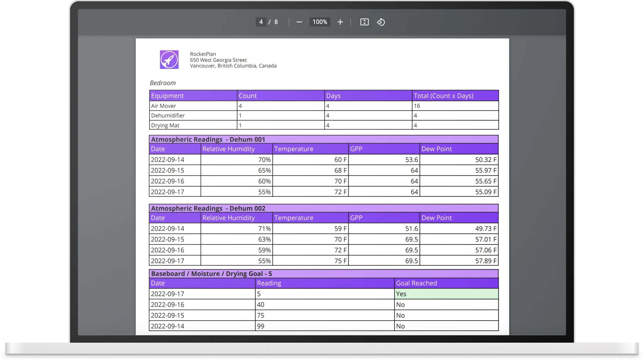Screen dimensions: 644x360
Task: Rotate the page counterclockwise
Action: (381, 22)
